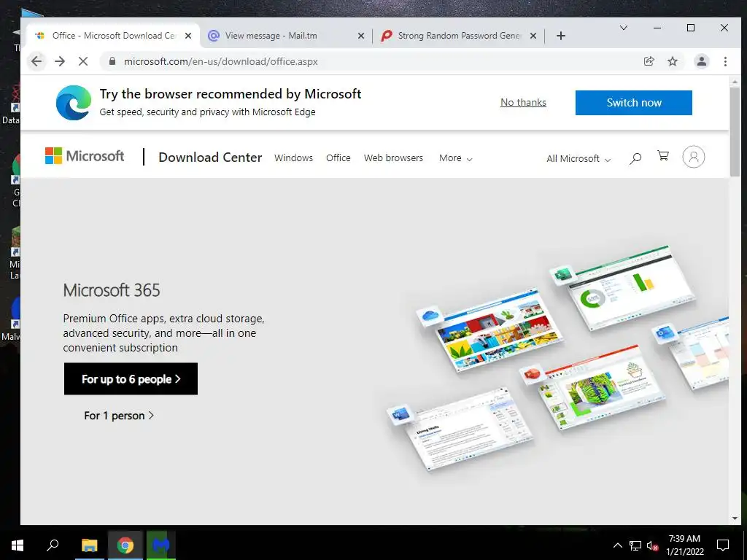Open the tab search chevron
Screen dimensions: 747x560
[623, 28]
